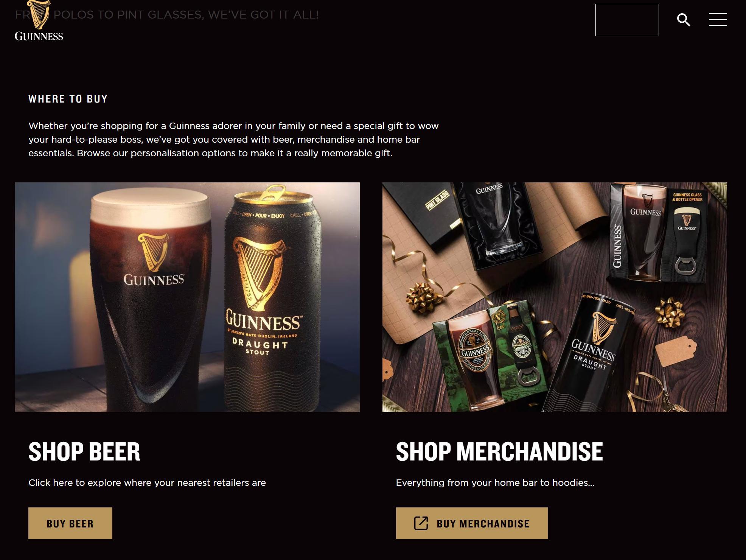Screen dimensions: 746x560
Task: Click the nearest retailers description text
Action: point(147,483)
